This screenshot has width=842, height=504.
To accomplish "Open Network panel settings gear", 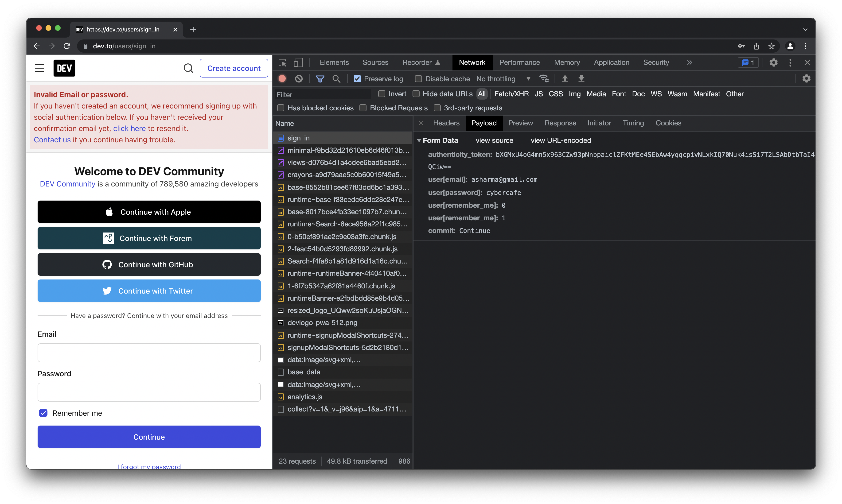I will point(806,79).
